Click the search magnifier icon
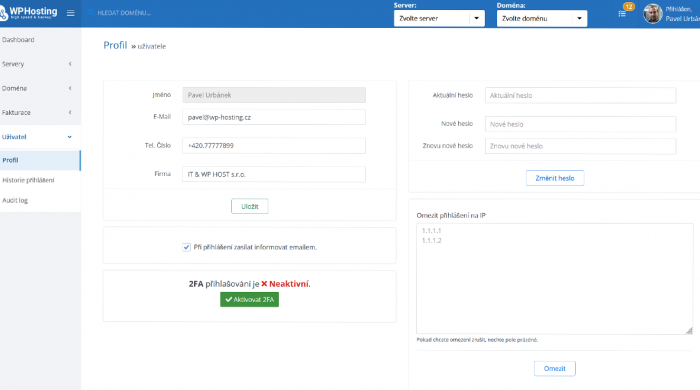This screenshot has height=390, width=700. click(x=91, y=12)
